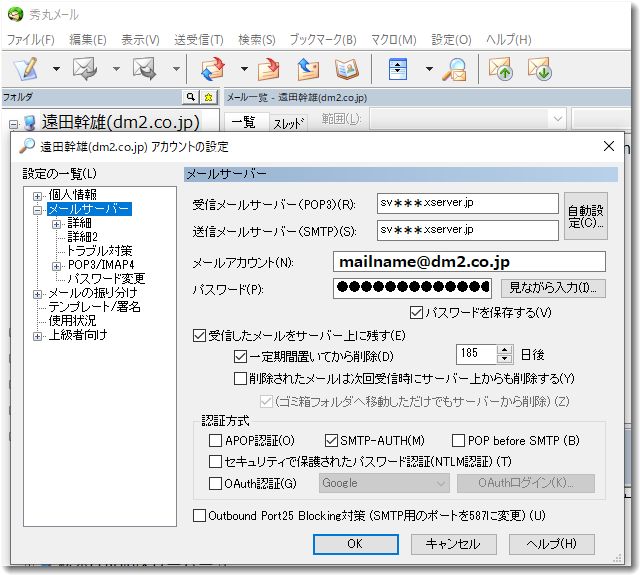
Task: Click the SMTP sending server field
Action: [468, 230]
